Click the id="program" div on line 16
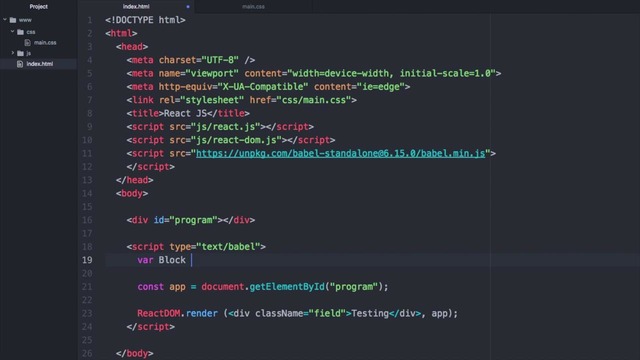Image resolution: width=640 pixels, height=360 pixels. tap(191, 220)
